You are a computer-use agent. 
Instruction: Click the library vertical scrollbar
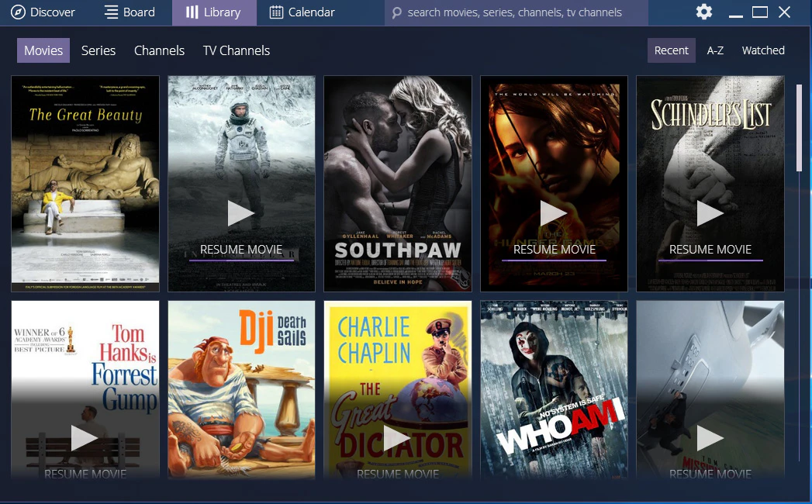pyautogui.click(x=799, y=127)
